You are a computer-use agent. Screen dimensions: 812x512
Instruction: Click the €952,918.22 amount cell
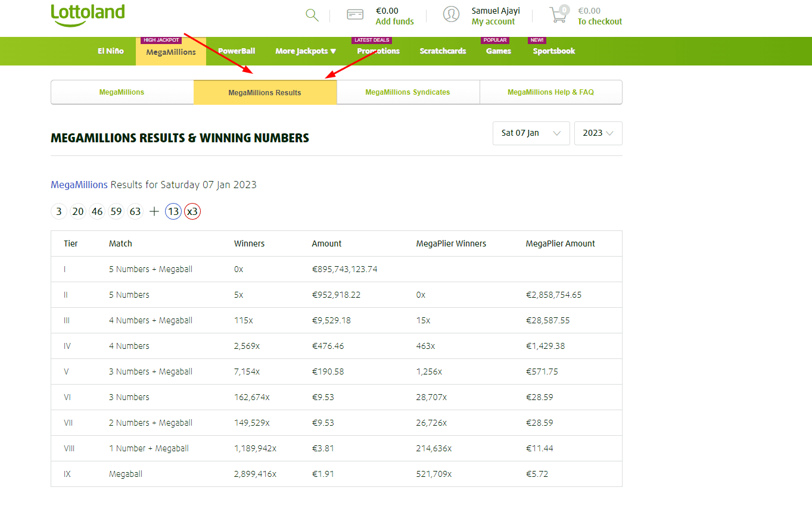click(336, 295)
